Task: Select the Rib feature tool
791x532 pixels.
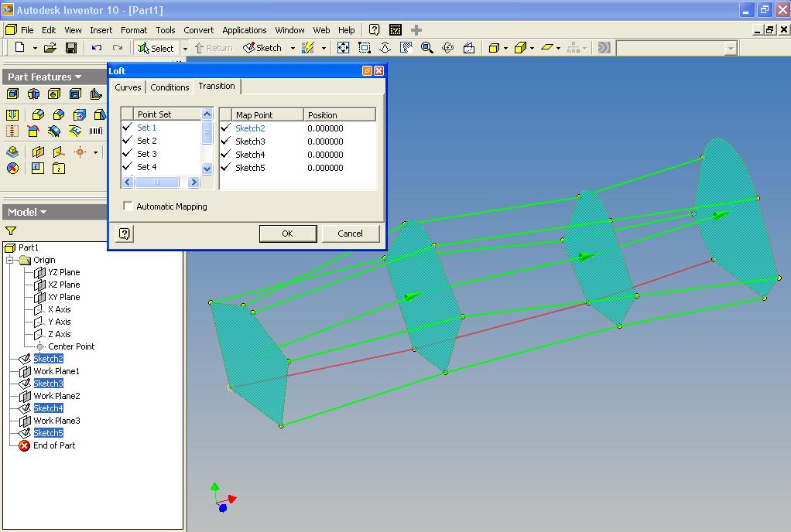Action: click(96, 94)
